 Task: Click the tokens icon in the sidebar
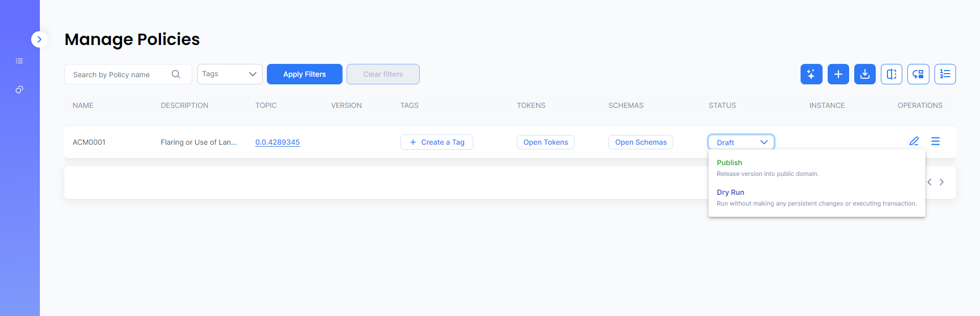(x=19, y=89)
